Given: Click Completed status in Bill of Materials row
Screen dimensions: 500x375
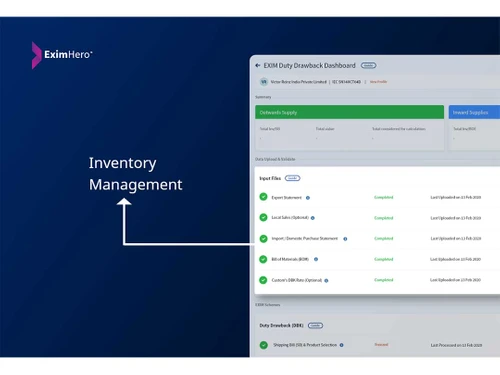Looking at the screenshot, I should tap(384, 259).
